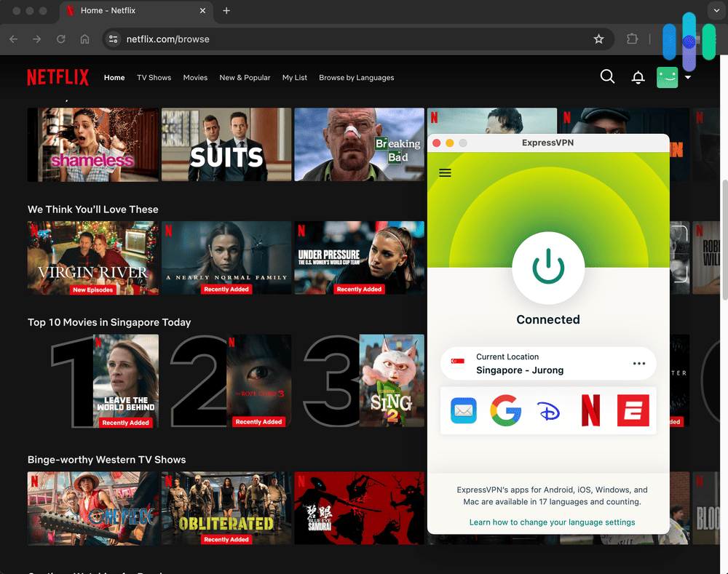
Task: Click the language settings link
Action: click(x=552, y=522)
